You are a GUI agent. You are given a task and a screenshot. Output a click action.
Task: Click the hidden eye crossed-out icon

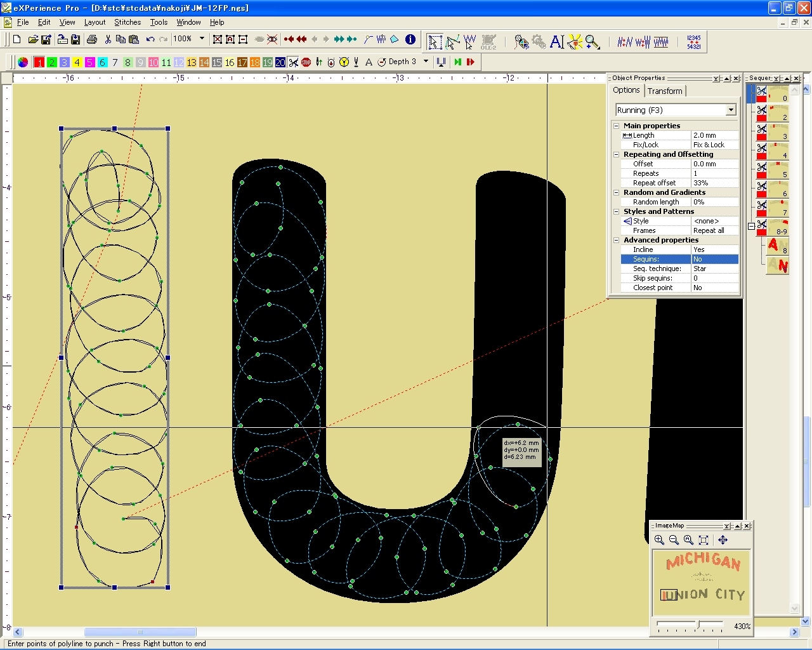(x=272, y=39)
